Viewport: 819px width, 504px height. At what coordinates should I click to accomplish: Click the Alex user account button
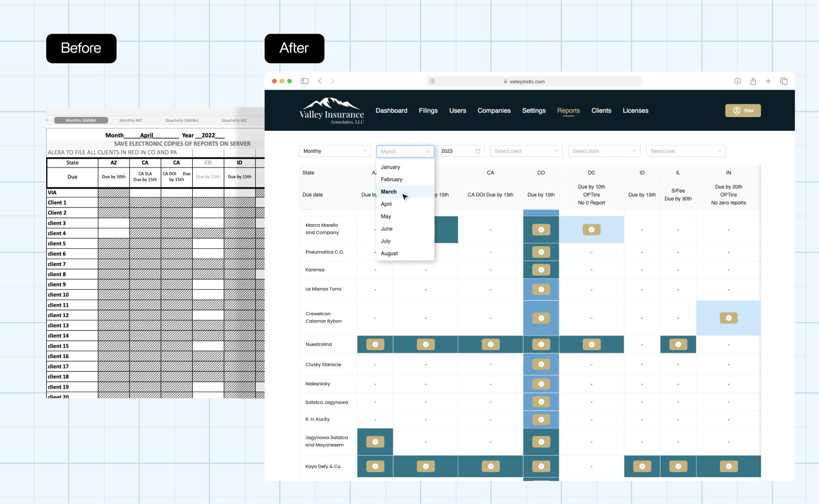[x=742, y=110]
